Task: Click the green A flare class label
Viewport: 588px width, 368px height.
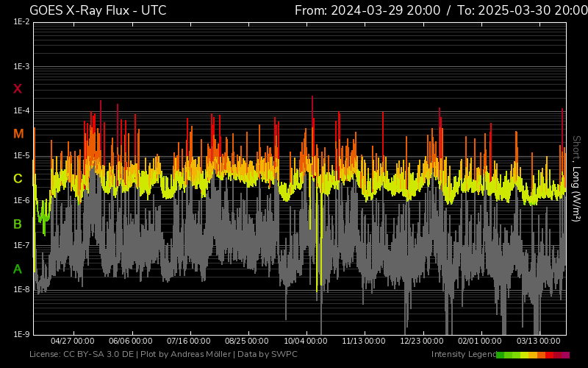Action: tap(18, 269)
